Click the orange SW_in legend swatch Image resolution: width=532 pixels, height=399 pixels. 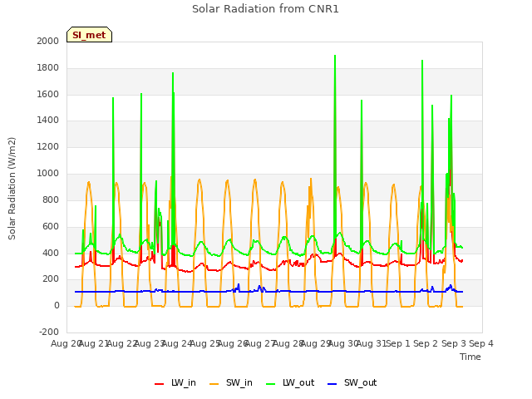[x=214, y=384]
